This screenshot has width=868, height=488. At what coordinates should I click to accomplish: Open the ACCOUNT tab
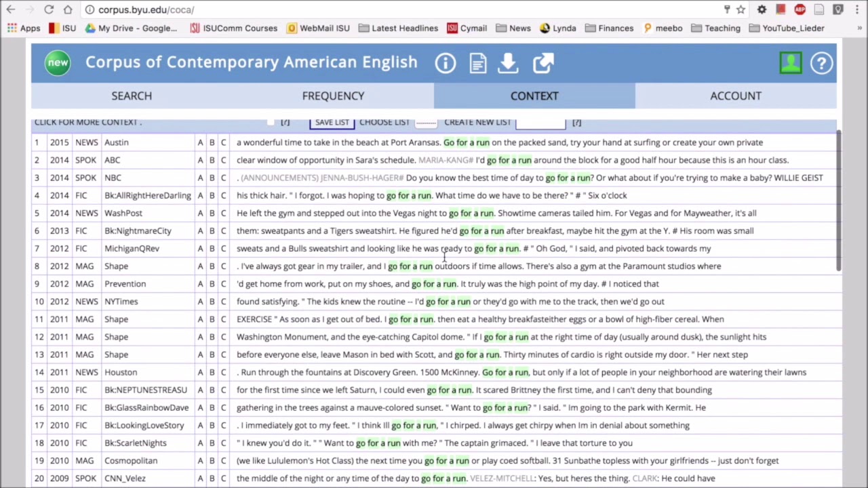click(x=736, y=96)
